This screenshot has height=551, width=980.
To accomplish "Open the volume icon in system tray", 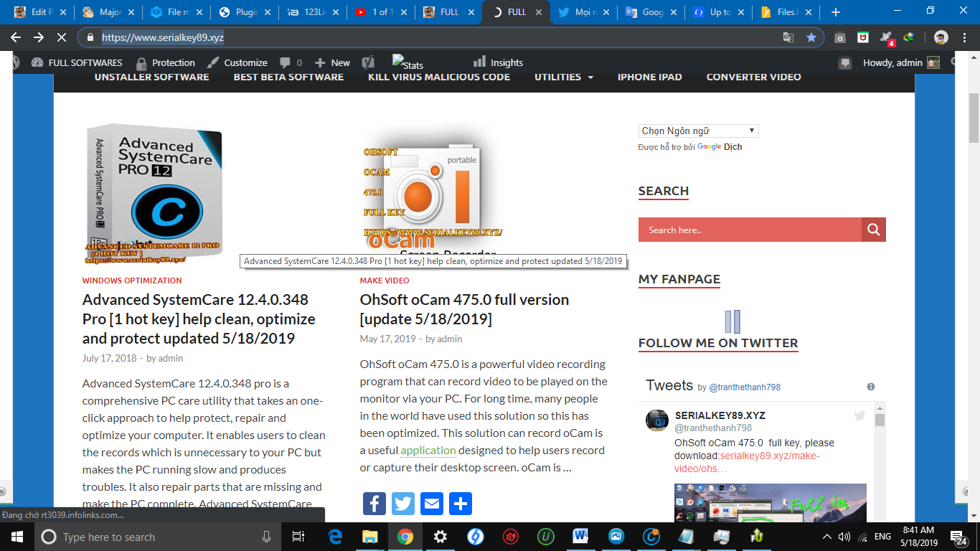I will [844, 537].
